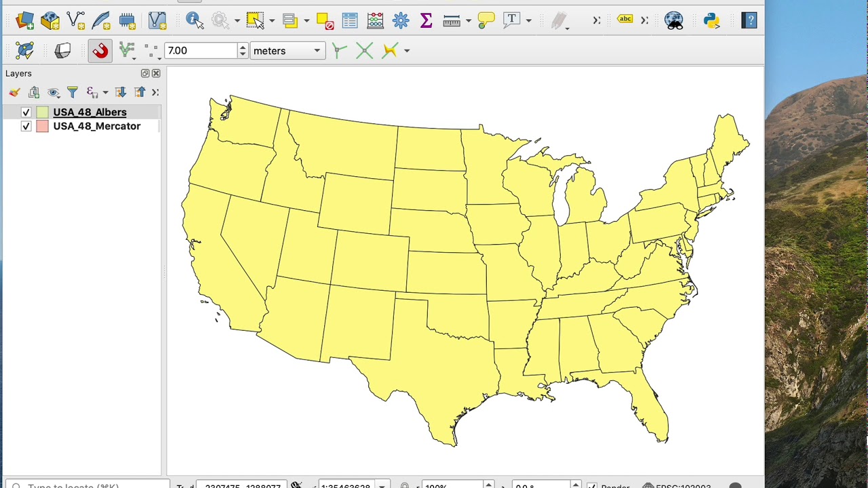
Task: Click the white 3D shape toolbar icon
Action: tap(62, 50)
